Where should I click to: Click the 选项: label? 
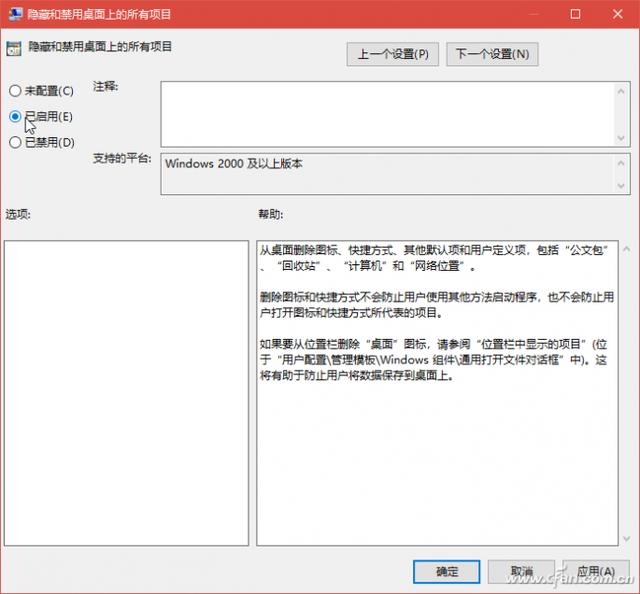point(18,214)
